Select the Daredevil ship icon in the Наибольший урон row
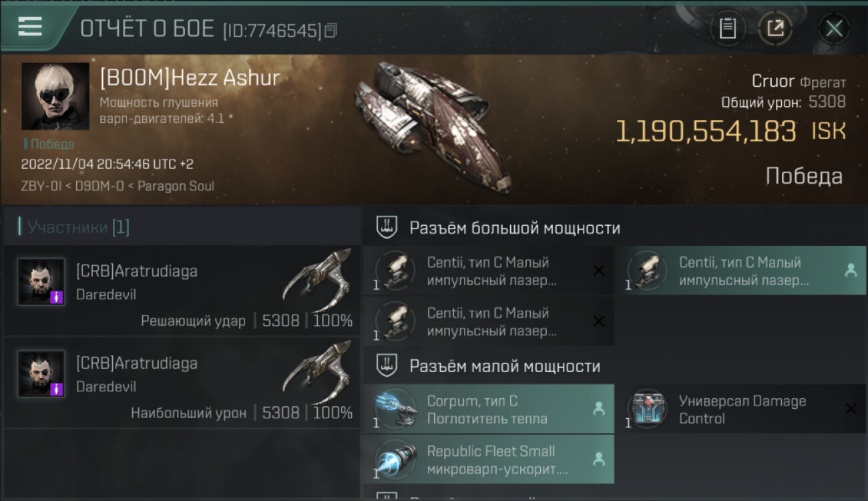 click(x=317, y=371)
